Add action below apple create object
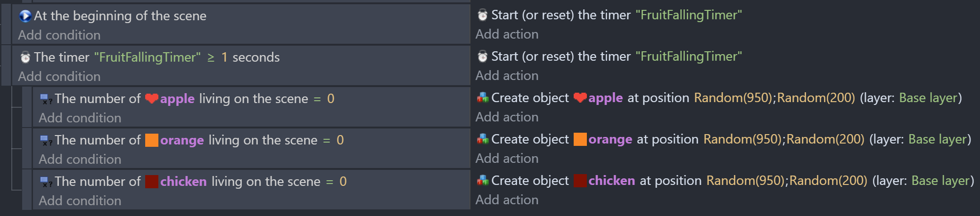 (x=507, y=117)
